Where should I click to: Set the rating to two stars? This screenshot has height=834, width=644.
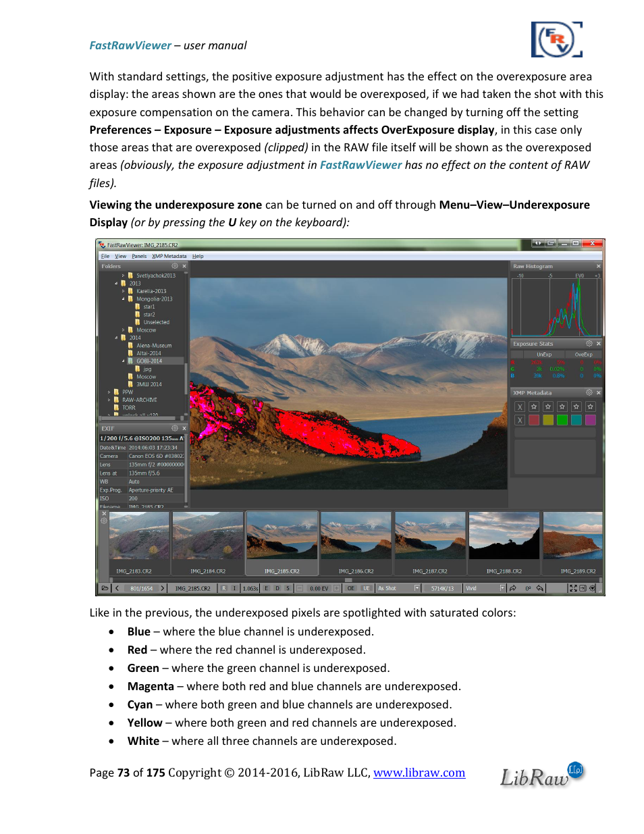(548, 407)
